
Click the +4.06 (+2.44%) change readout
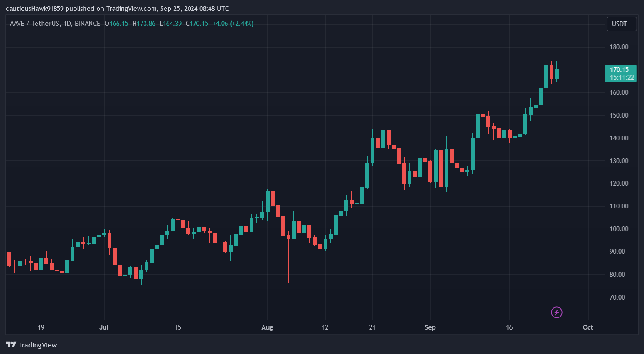tap(233, 24)
